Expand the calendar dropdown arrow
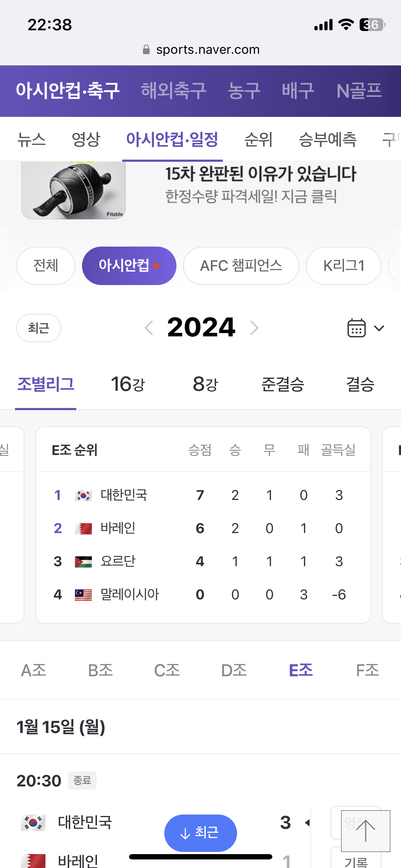 pyautogui.click(x=379, y=328)
